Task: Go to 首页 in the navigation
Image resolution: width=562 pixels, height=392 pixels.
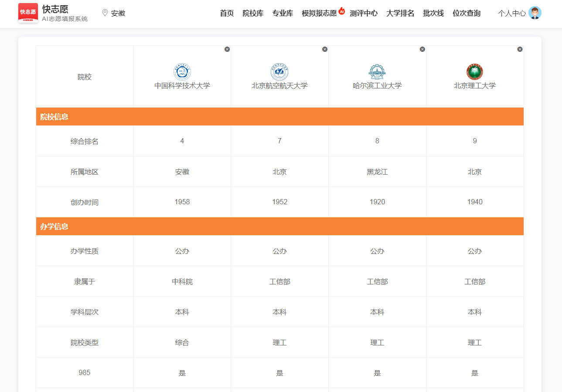Action: point(227,13)
